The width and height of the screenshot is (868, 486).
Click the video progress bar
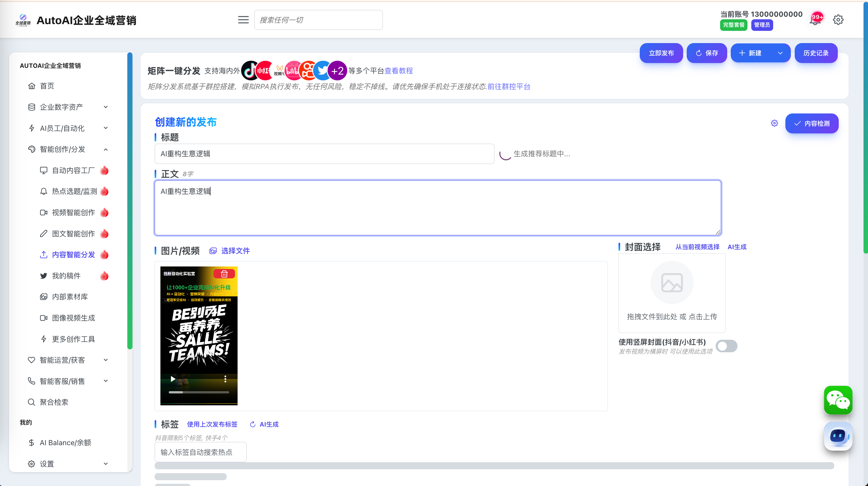pos(199,392)
